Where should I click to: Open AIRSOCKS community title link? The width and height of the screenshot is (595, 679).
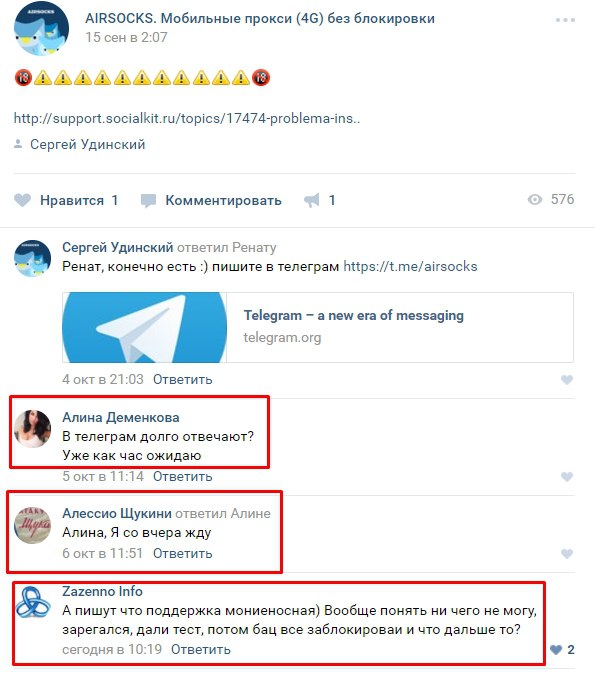(260, 19)
